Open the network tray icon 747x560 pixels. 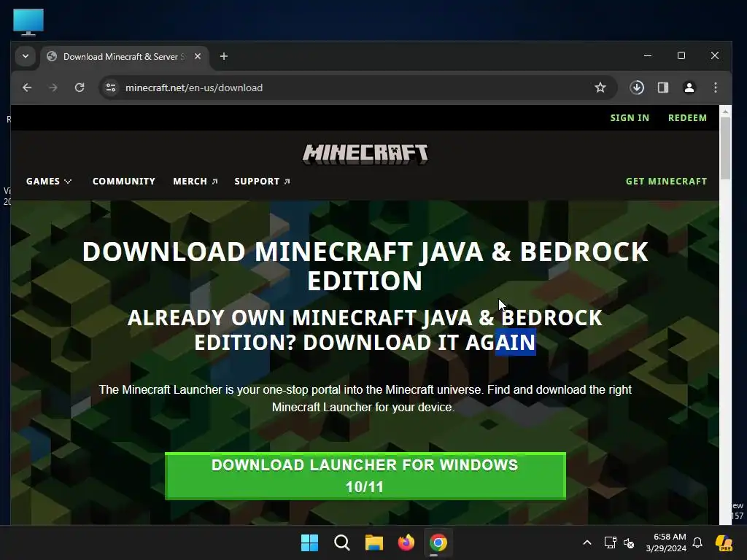(x=610, y=542)
